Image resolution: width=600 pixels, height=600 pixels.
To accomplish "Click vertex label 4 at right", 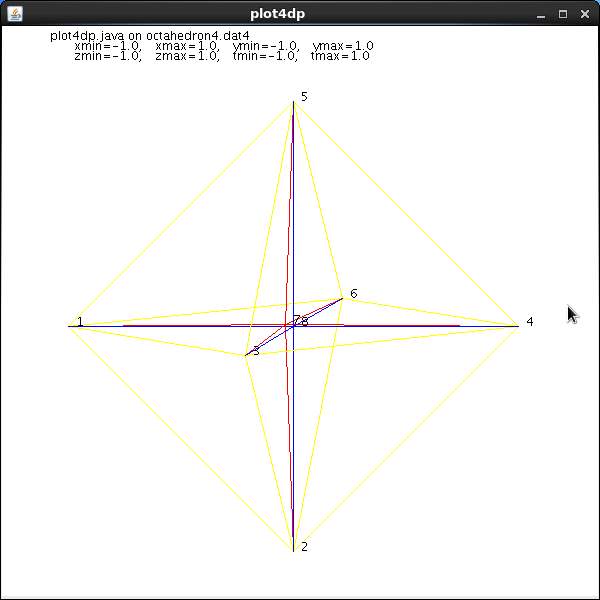I will tap(530, 321).
